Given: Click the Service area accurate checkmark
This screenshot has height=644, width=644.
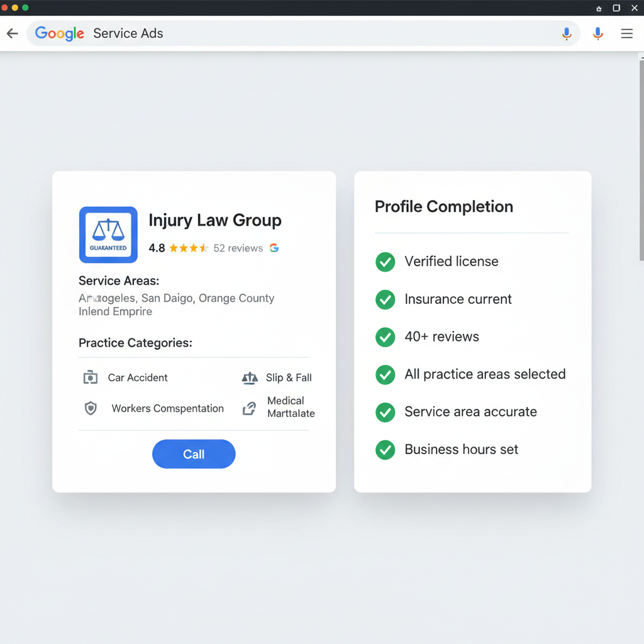Looking at the screenshot, I should (386, 412).
